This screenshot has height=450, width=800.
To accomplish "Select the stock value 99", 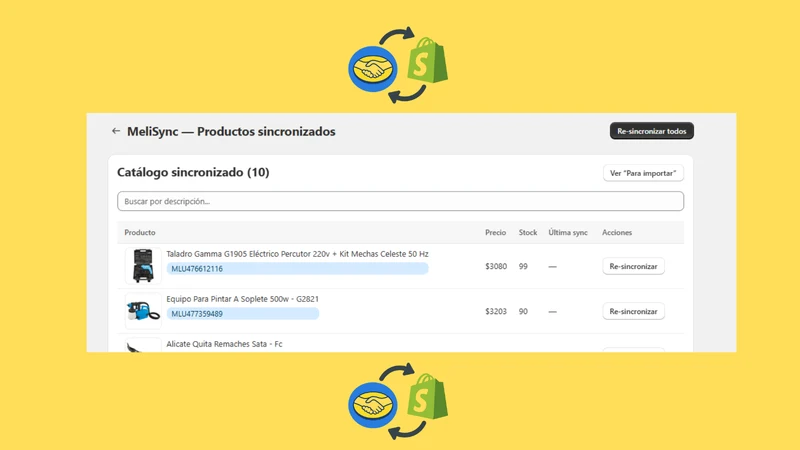I will click(x=523, y=266).
